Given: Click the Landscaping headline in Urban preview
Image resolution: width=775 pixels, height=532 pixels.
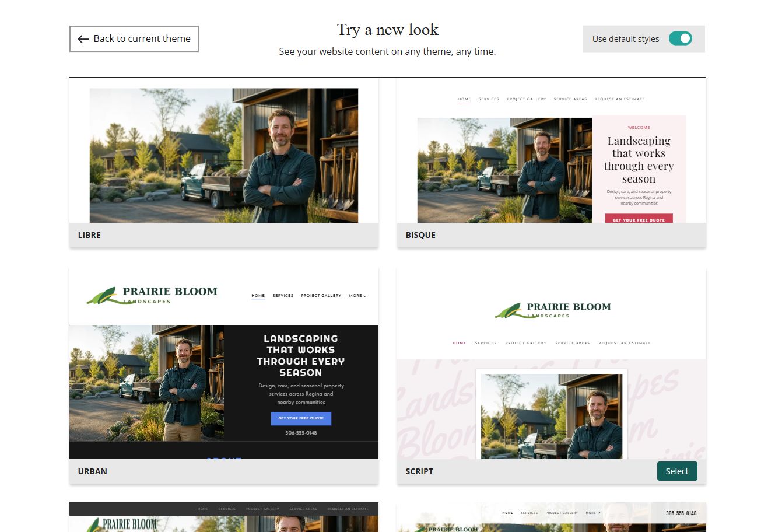Looking at the screenshot, I should pyautogui.click(x=301, y=355).
